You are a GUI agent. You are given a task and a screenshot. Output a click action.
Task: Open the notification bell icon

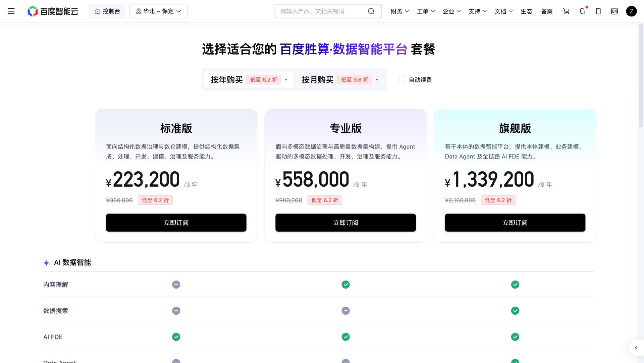582,11
